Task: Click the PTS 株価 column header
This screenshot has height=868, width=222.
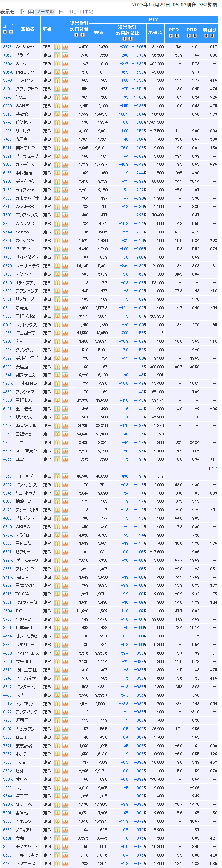Action: pos(99,32)
